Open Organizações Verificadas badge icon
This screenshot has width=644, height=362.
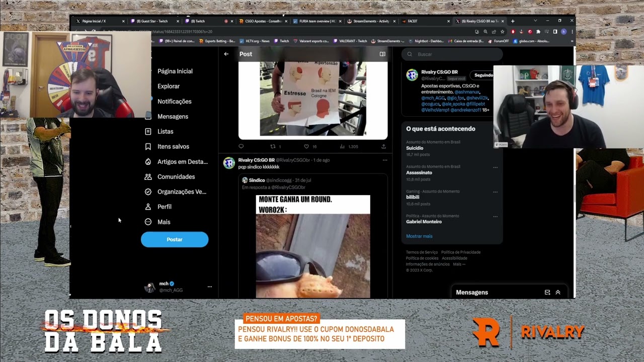coord(148,192)
